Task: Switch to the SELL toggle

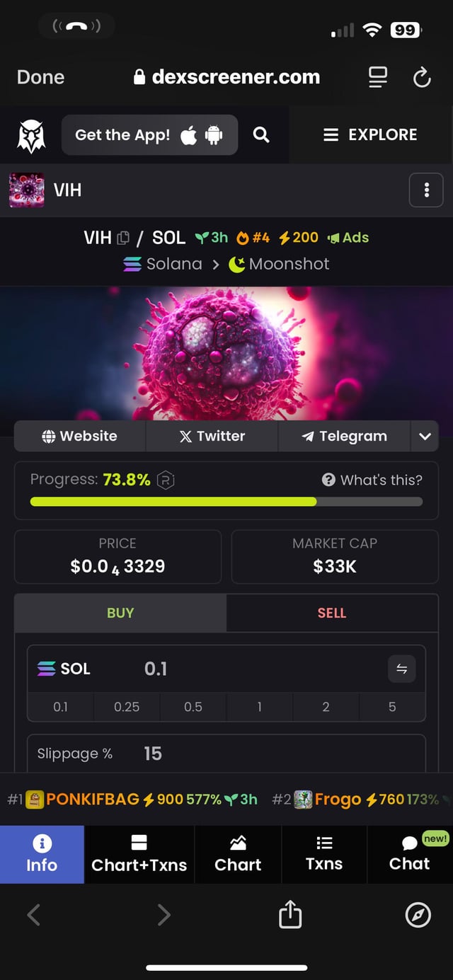Action: pyautogui.click(x=332, y=613)
